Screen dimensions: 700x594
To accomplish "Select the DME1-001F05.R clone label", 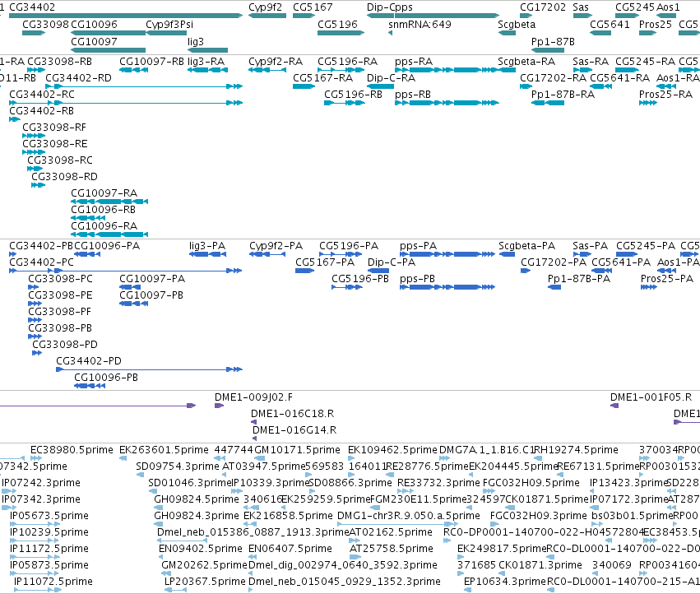I will 651,397.
